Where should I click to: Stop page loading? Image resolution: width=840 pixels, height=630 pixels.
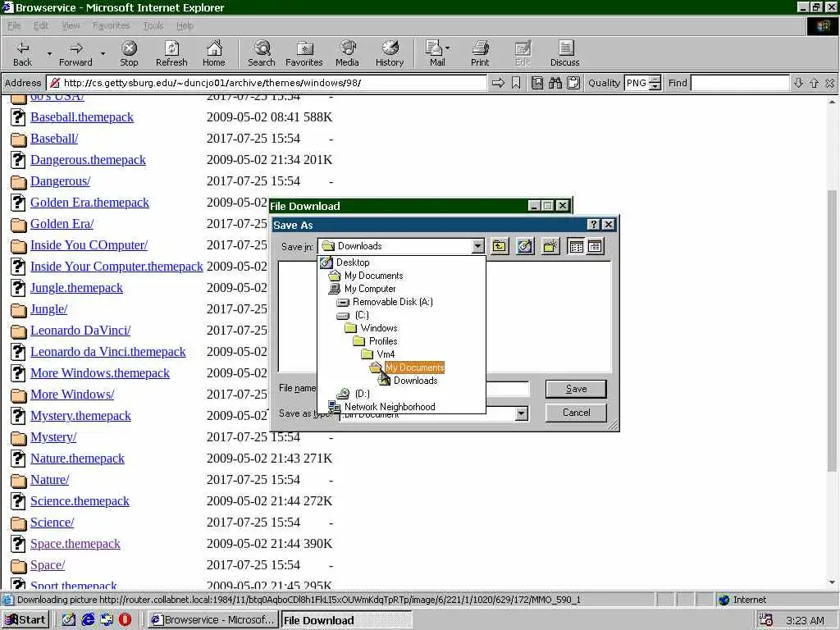pyautogui.click(x=129, y=53)
